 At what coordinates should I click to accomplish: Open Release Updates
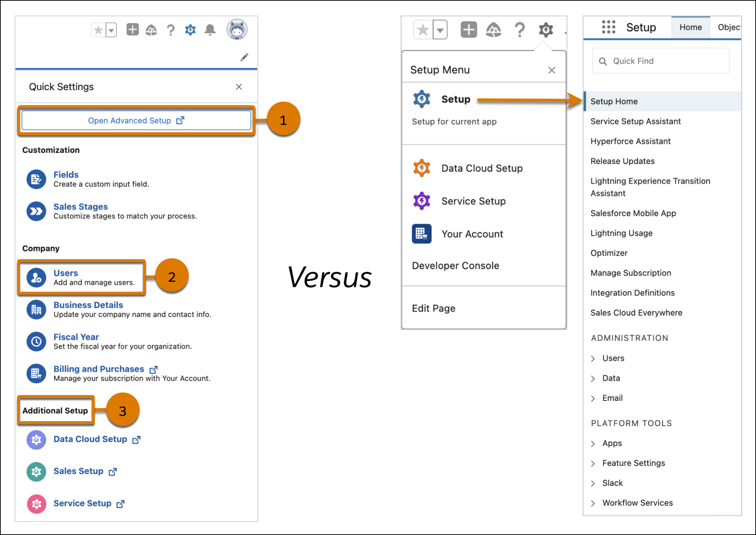[623, 161]
